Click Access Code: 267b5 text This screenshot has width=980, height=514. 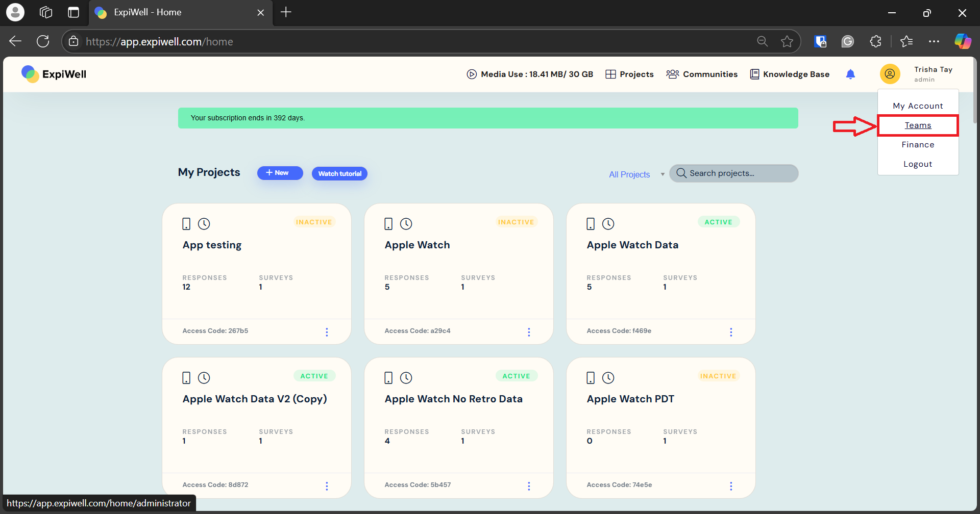[215, 331]
